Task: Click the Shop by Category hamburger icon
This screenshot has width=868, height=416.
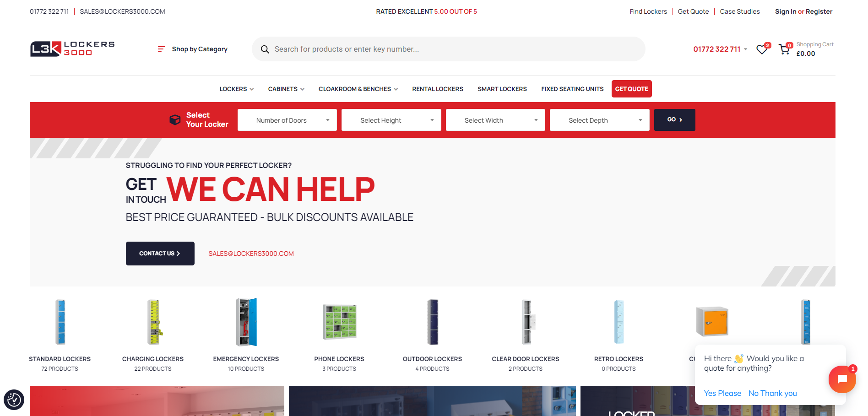Action: point(161,49)
